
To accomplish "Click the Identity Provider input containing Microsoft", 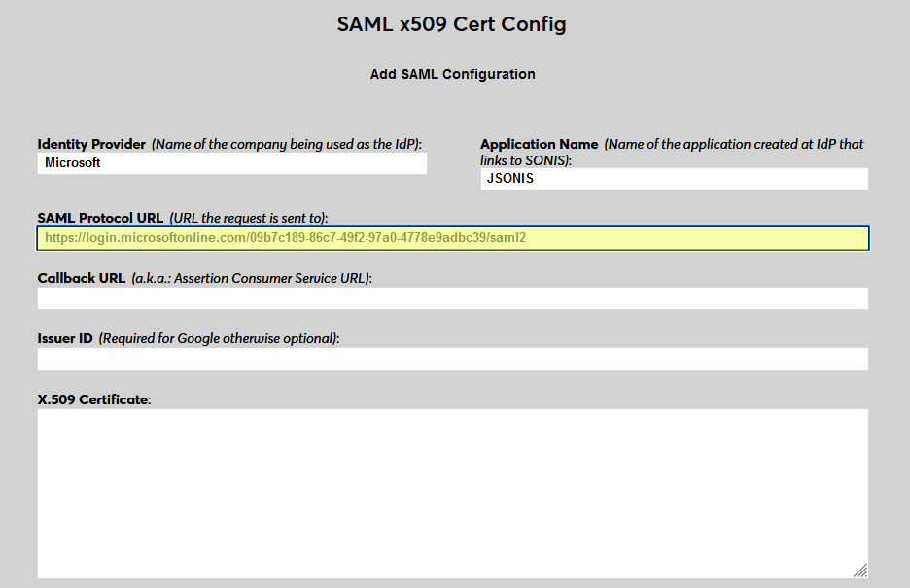I will (x=231, y=163).
